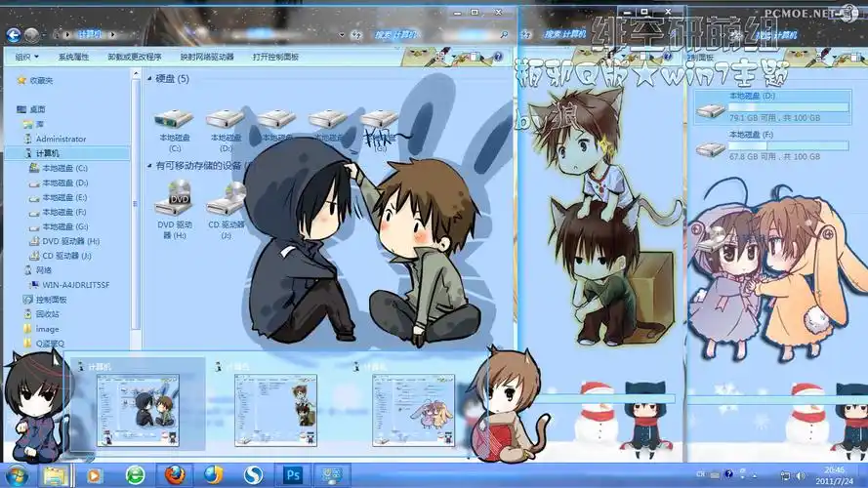
Task: Open 组织 dropdown menu
Action: [26, 57]
